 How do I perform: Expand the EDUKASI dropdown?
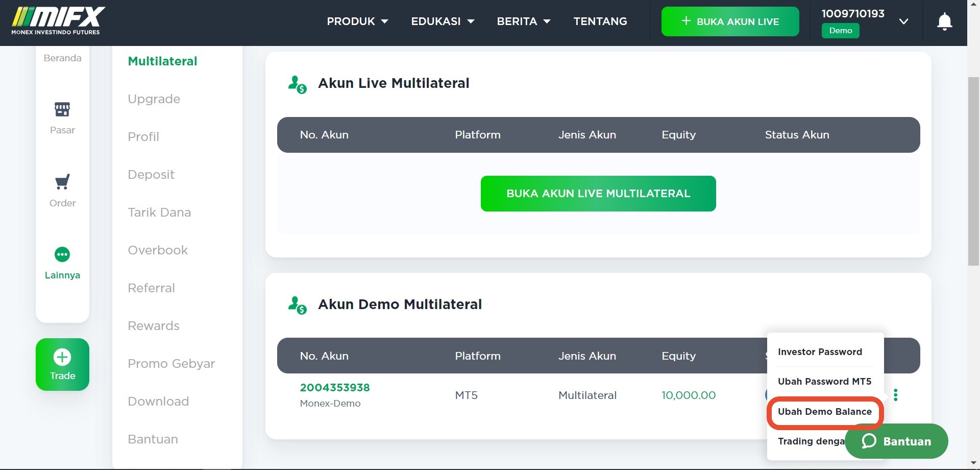tap(443, 21)
